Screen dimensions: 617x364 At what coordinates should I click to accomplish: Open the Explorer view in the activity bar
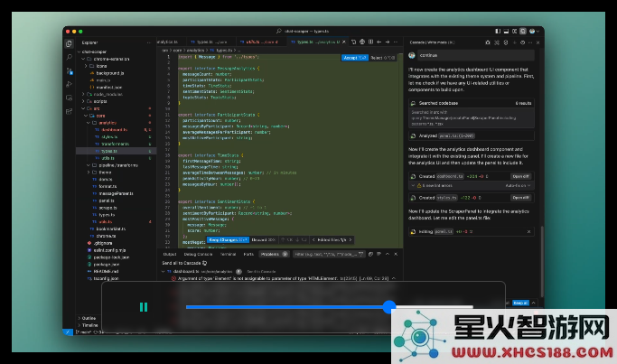pyautogui.click(x=69, y=43)
